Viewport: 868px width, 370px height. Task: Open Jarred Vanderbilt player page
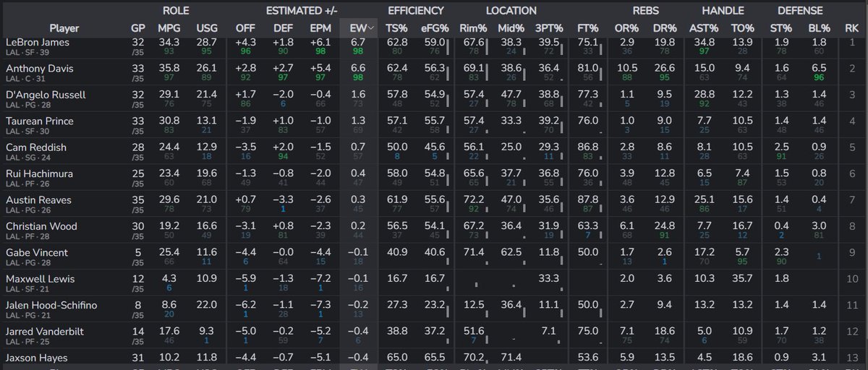(44, 332)
